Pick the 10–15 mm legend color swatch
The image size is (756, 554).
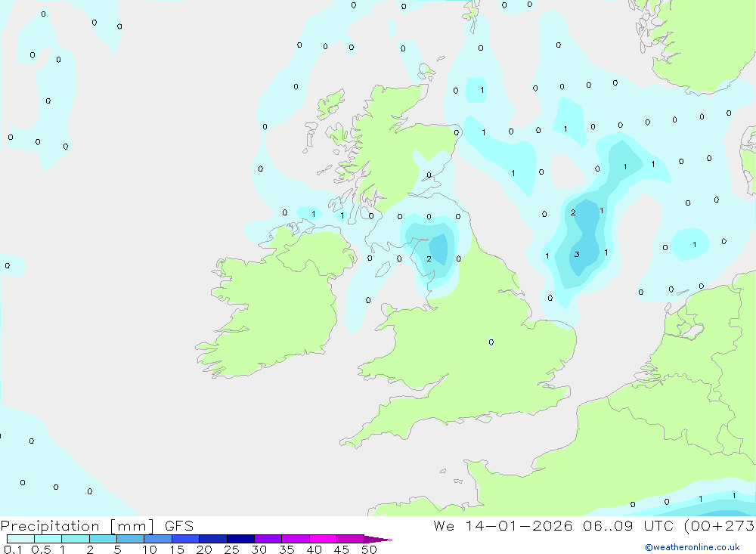pos(158,539)
